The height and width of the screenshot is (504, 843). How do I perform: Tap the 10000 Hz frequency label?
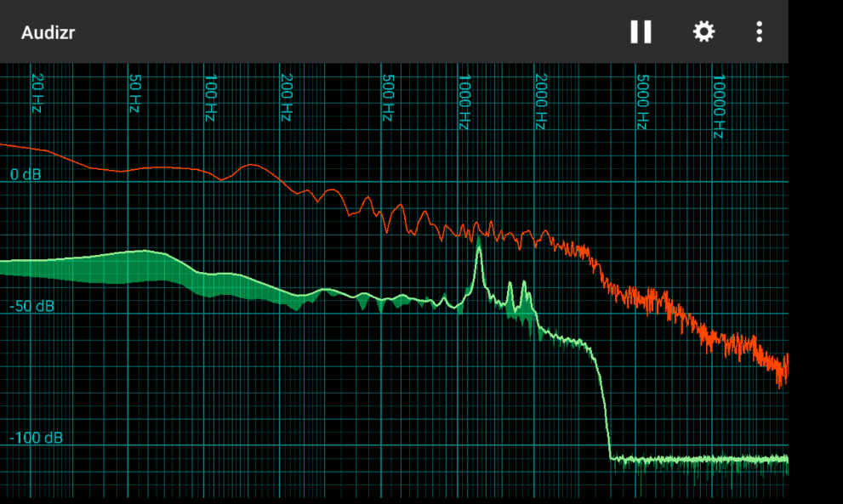tap(719, 105)
